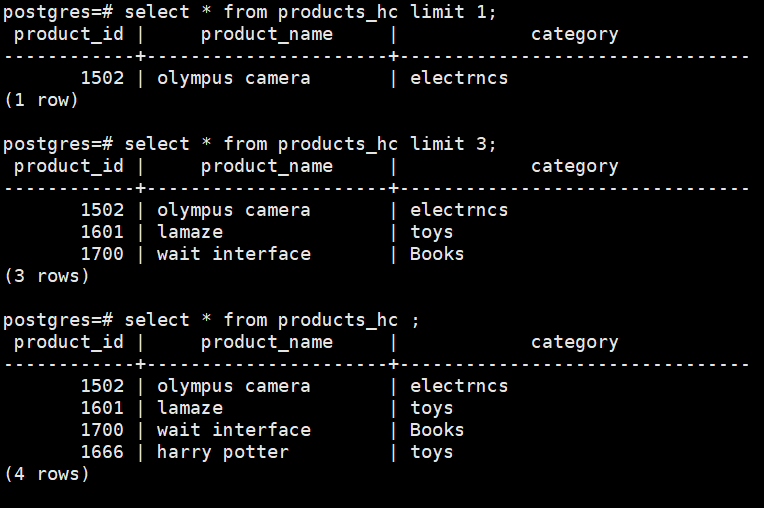
Task: Click "olympus camera" in the four-row result
Action: tap(233, 386)
